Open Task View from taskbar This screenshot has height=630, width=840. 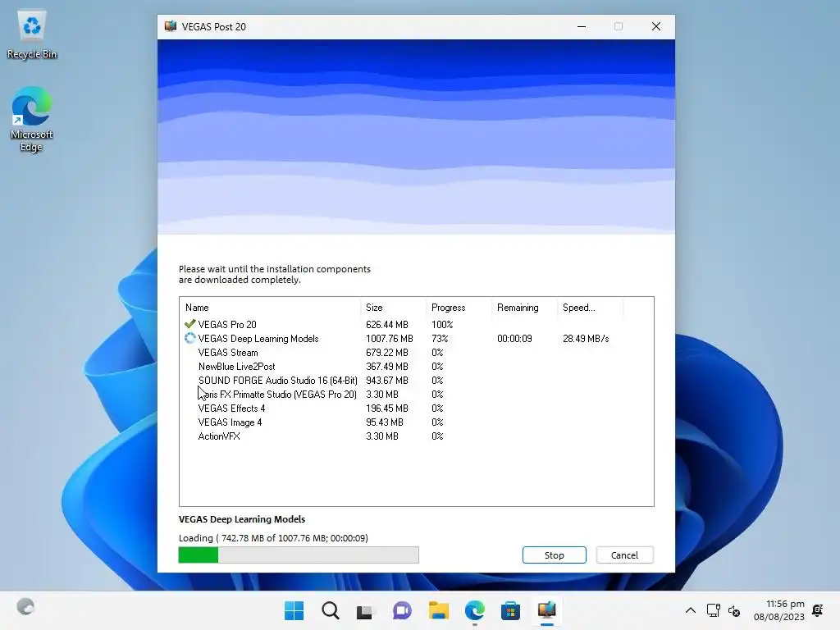(365, 610)
